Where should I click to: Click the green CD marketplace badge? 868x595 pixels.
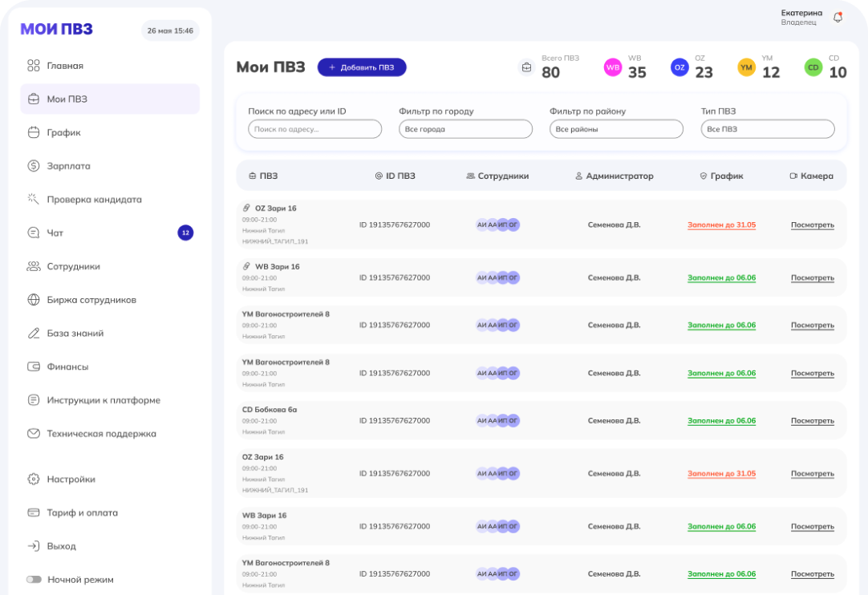tap(813, 67)
